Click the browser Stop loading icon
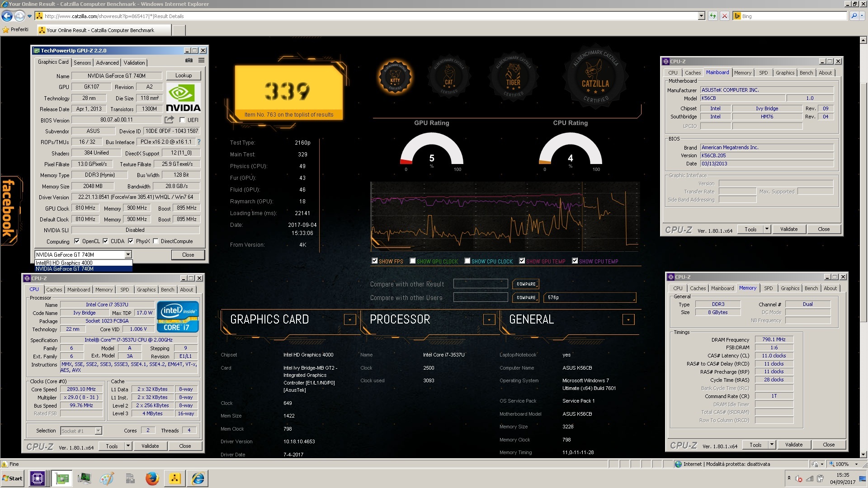 click(725, 16)
